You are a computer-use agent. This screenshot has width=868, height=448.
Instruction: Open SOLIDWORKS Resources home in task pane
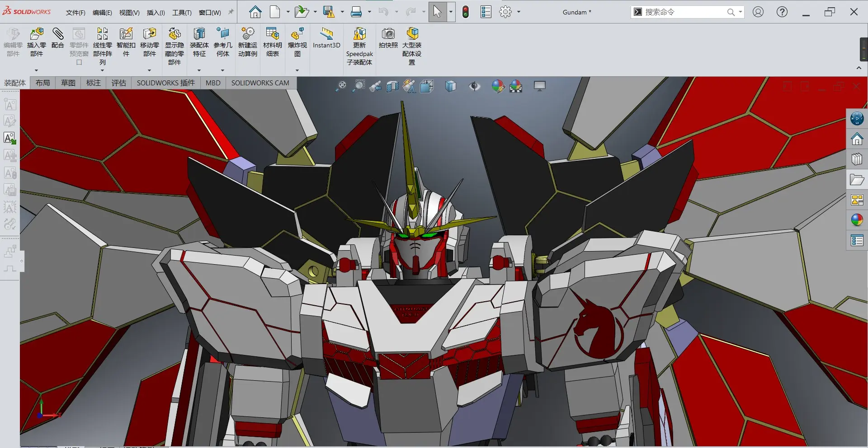[x=857, y=139]
